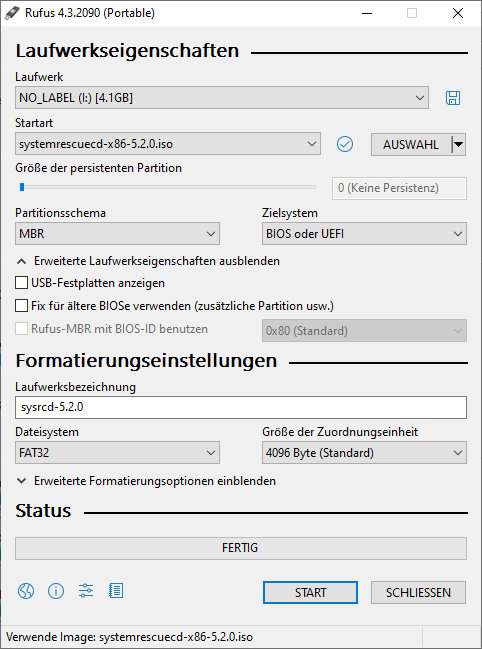Click the Rufus USB drive title icon

12,13
